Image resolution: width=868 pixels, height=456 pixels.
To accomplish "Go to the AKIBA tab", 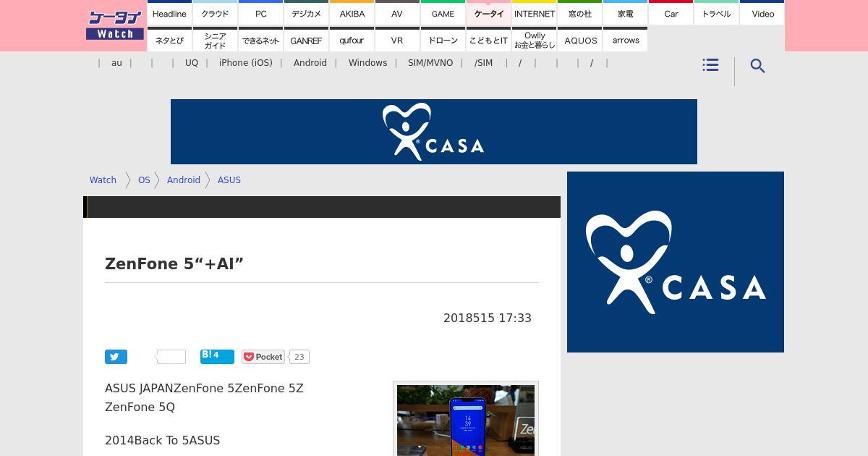I will tap(352, 14).
